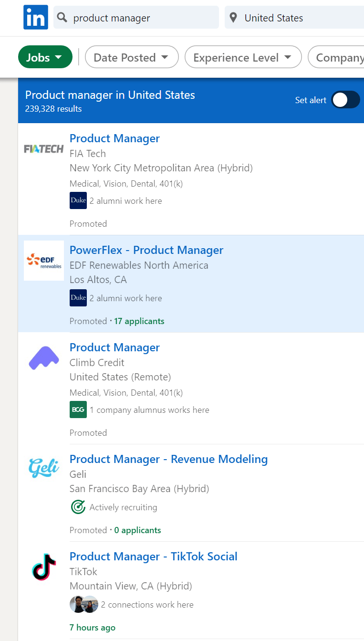The height and width of the screenshot is (641, 364).
Task: Click Product manager in United States heading
Action: [x=110, y=95]
